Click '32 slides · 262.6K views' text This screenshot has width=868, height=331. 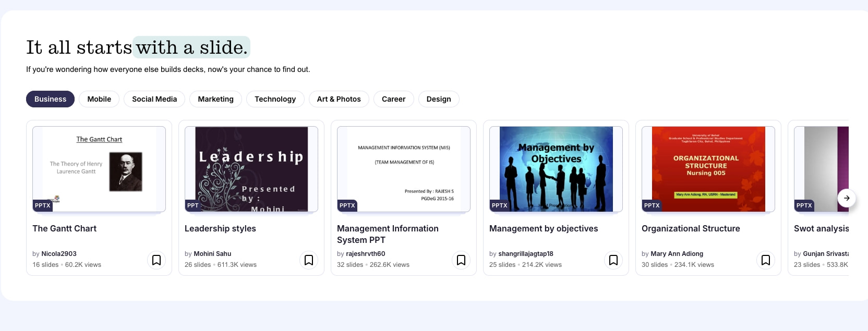(x=373, y=265)
